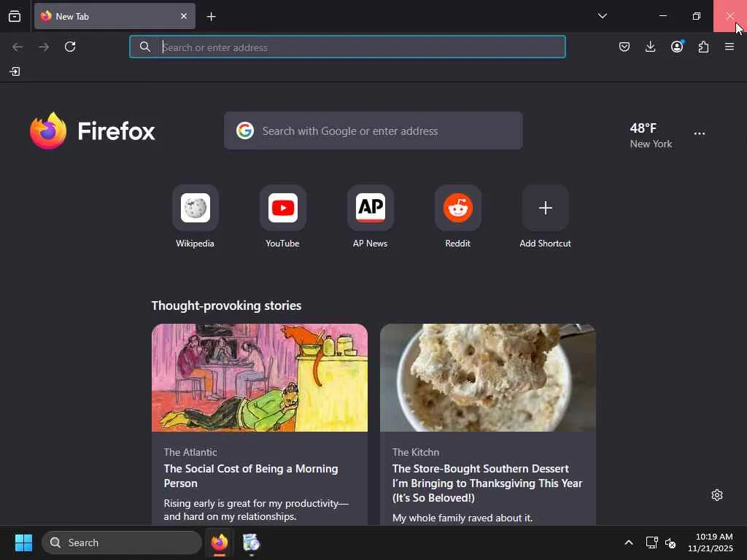Open 'The Store-Bought Southern Dessert' story
The width and height of the screenshot is (747, 560).
click(487, 483)
